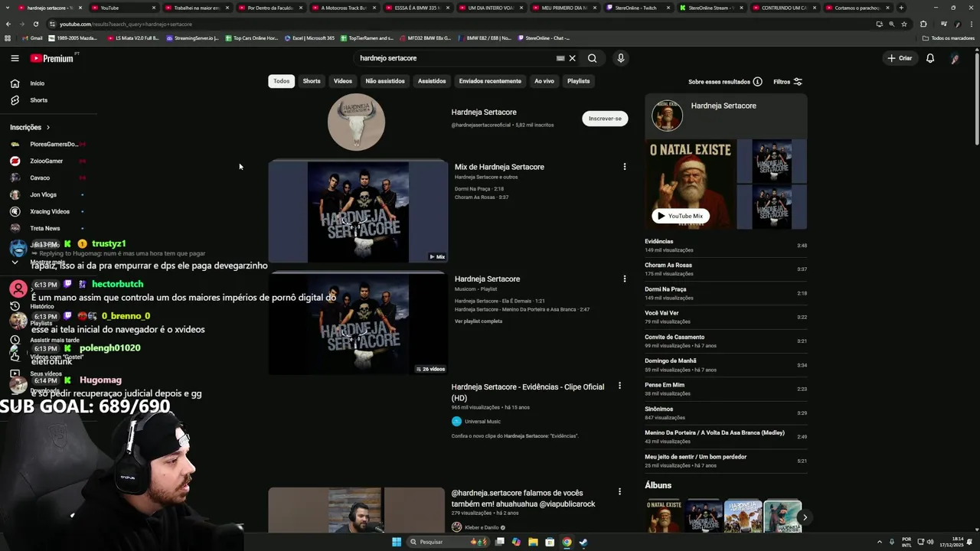Click the magnifier search button
980x551 pixels.
[x=592, y=58]
